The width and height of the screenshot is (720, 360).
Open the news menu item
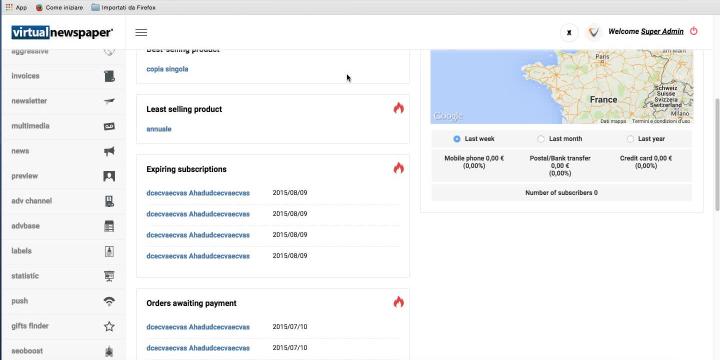(x=20, y=151)
